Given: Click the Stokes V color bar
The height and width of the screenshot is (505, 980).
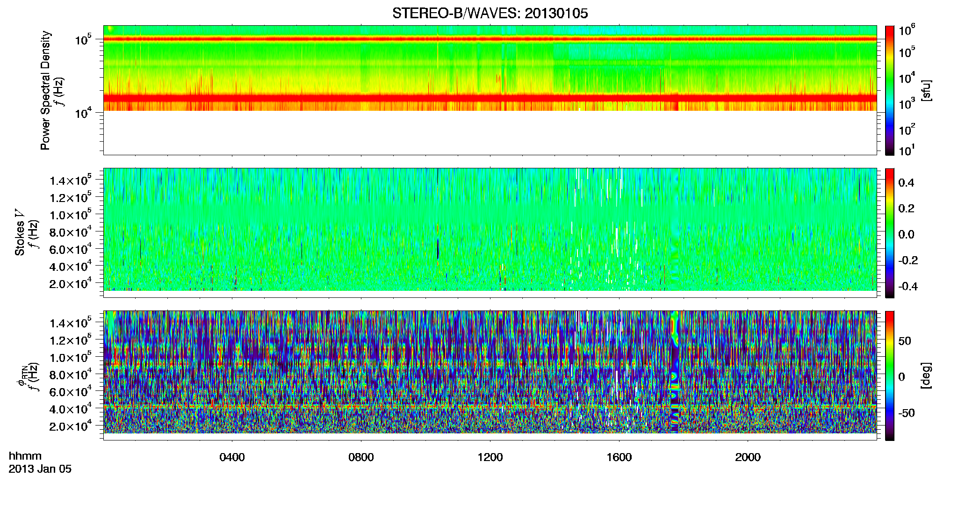Looking at the screenshot, I should pos(890,233).
